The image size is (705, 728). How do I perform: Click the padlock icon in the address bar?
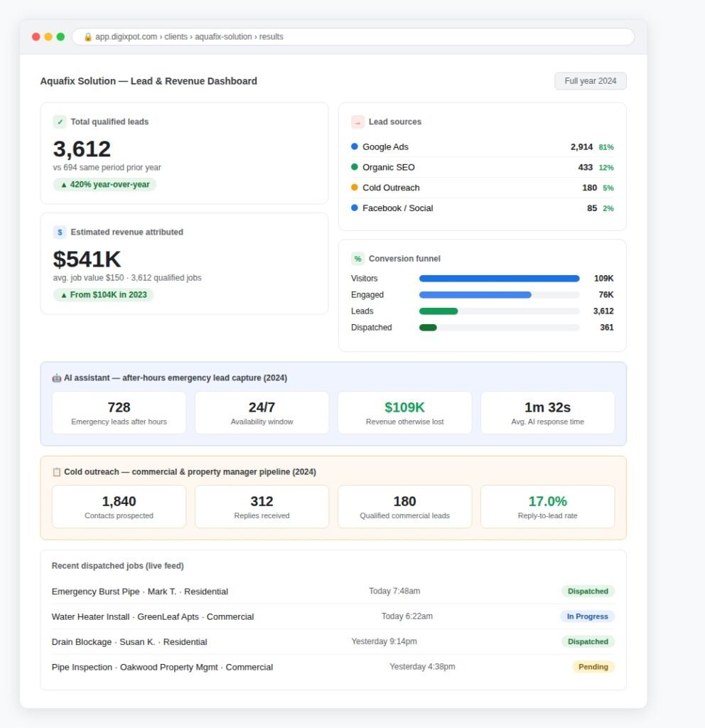click(87, 37)
